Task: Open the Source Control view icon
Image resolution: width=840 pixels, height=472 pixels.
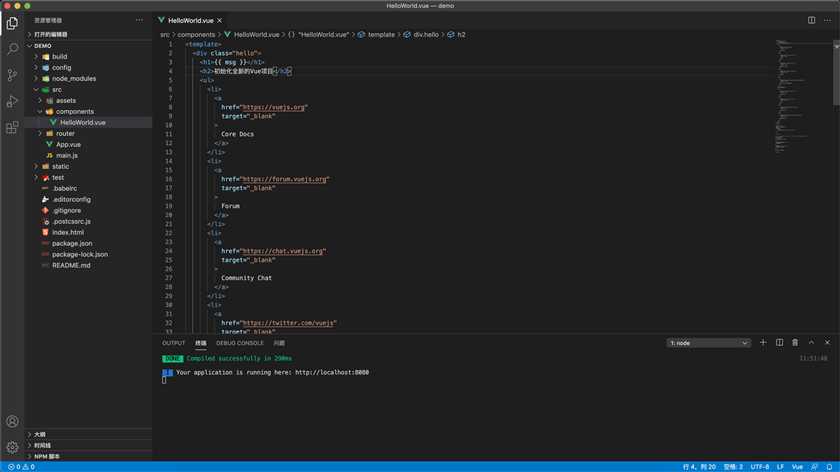Action: [x=12, y=75]
